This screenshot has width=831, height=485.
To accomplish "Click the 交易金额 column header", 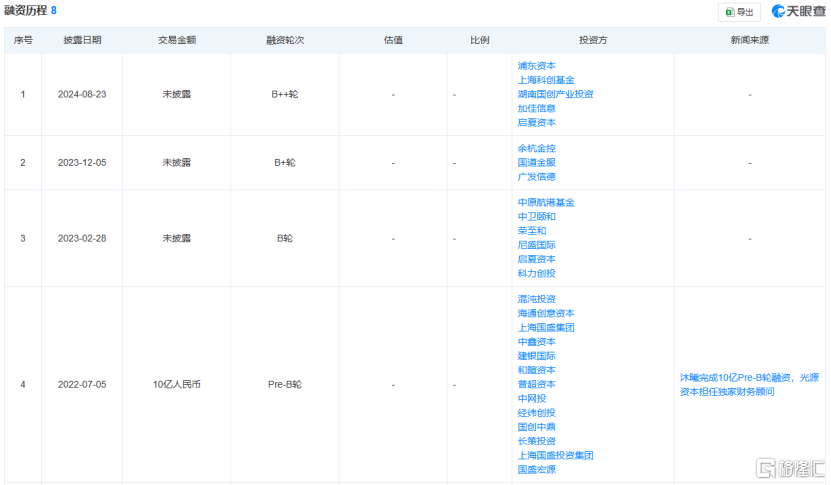I will [177, 40].
